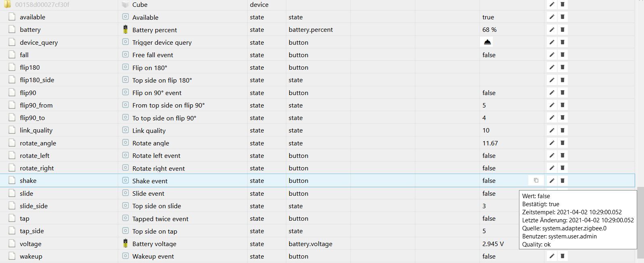The height and width of the screenshot is (263, 644).
Task: Click the state icon beside Shake event
Action: tap(125, 180)
